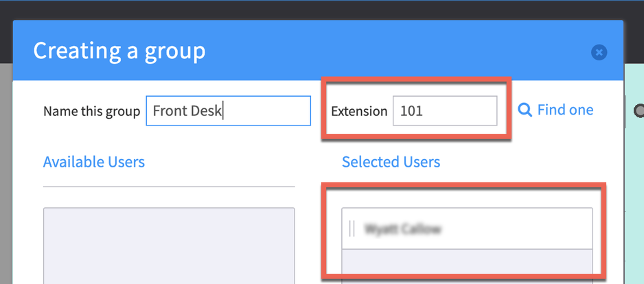Click the blank blue header area before close button
The width and height of the screenshot is (644, 284).
tap(412, 51)
